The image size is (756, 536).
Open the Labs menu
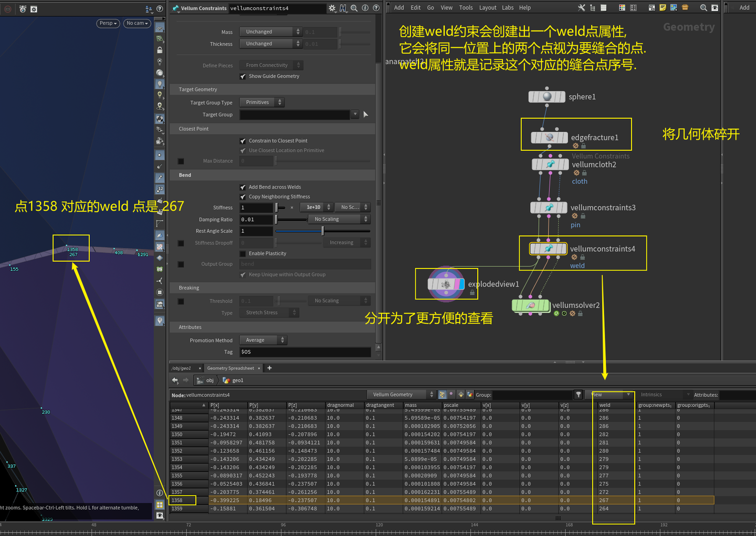508,8
